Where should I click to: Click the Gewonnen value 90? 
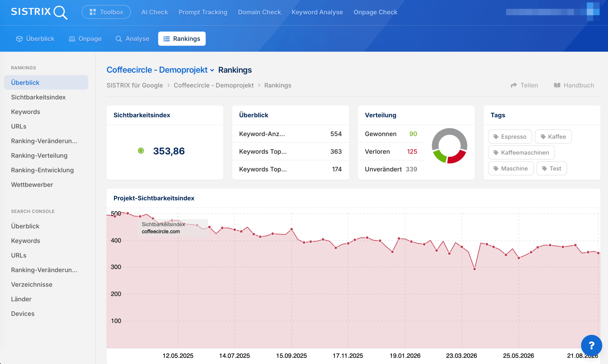(x=413, y=134)
